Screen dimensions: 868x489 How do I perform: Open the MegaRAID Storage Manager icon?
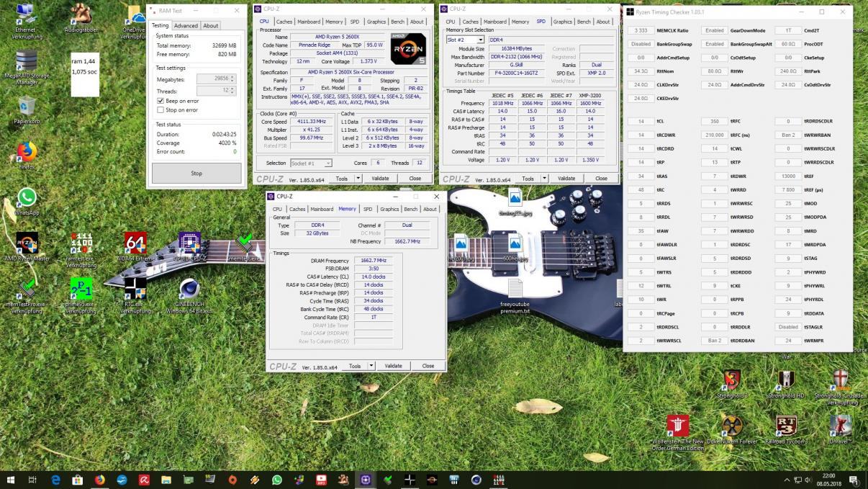click(27, 68)
